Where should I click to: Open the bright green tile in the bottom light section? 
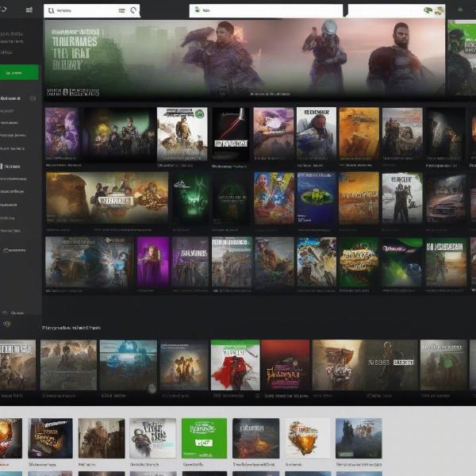[x=204, y=438]
